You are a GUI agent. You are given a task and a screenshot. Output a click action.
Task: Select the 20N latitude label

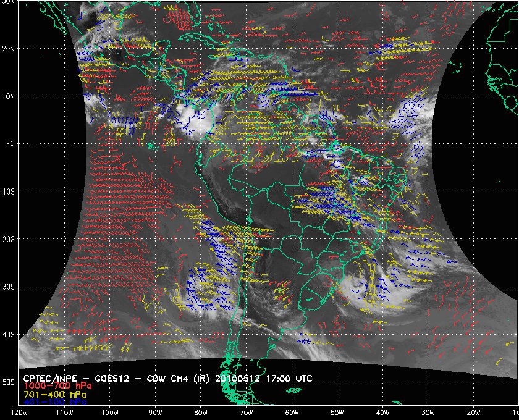tap(8, 48)
